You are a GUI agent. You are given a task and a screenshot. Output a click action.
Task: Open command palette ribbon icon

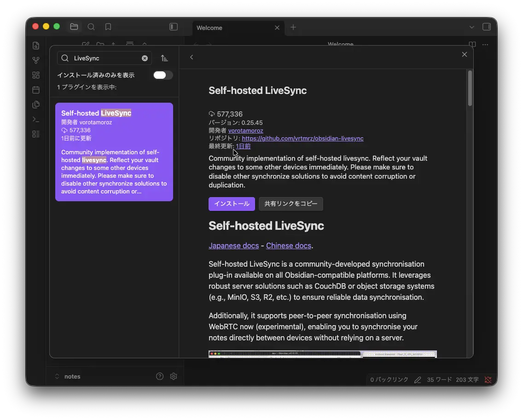click(x=36, y=119)
